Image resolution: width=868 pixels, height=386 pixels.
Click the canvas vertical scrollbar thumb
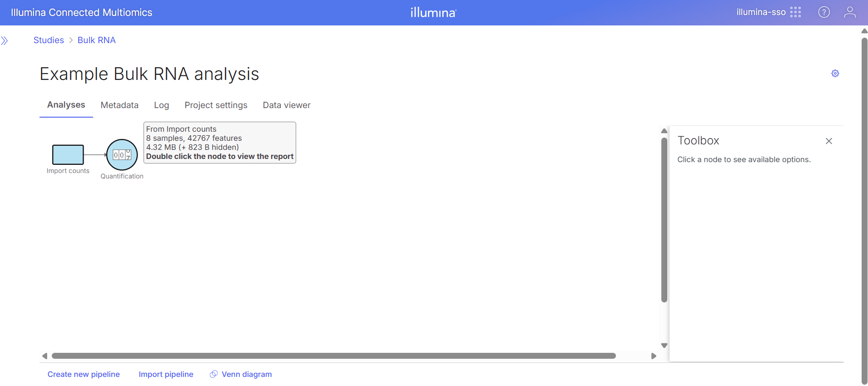tap(664, 220)
